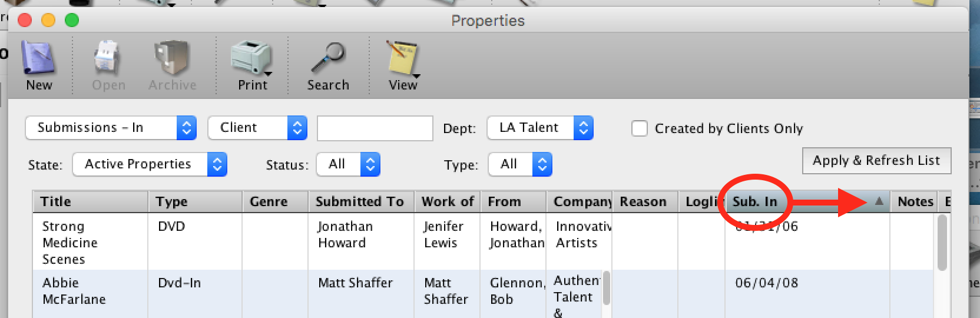Open the Status All dropdown
The height and width of the screenshot is (318, 980).
348,164
